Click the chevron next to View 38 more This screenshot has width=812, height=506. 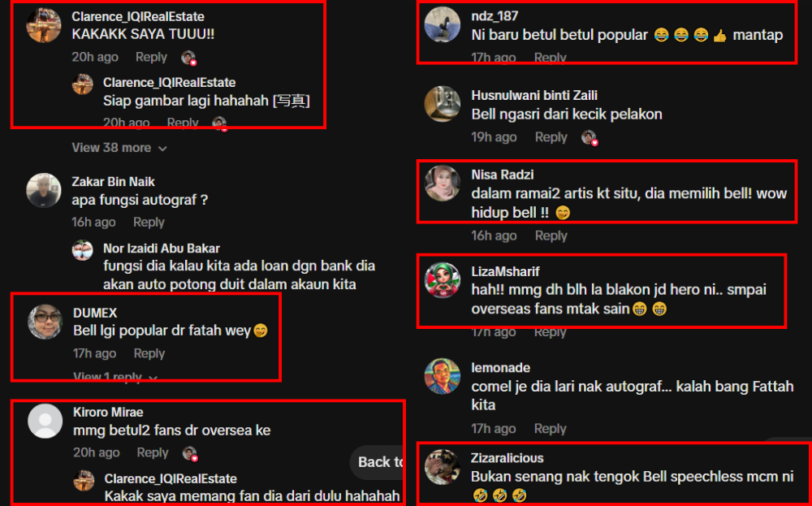162,149
